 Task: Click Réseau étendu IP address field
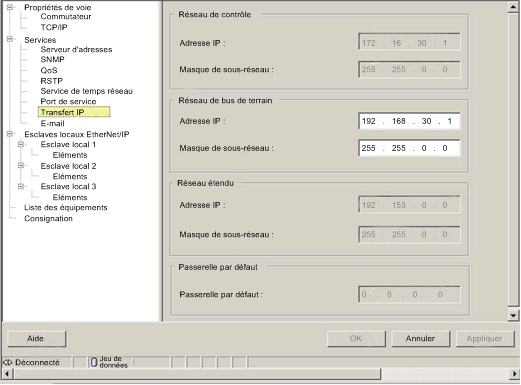click(x=409, y=205)
